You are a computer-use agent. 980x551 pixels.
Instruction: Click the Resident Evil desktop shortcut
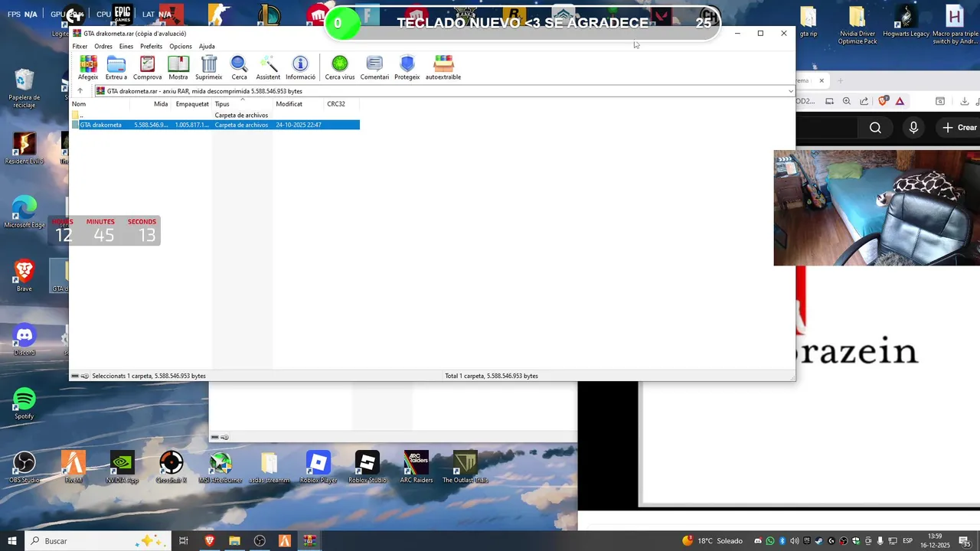pos(24,148)
